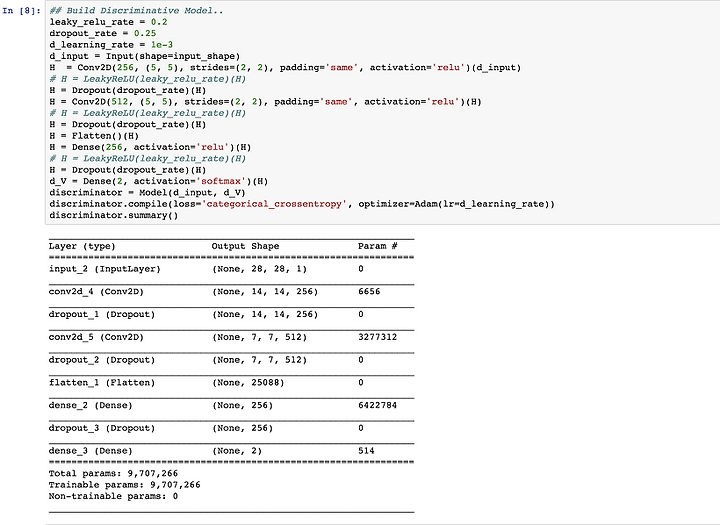The image size is (720, 525).
Task: Click the Dense(256, activation='relu') line
Action: click(150, 147)
